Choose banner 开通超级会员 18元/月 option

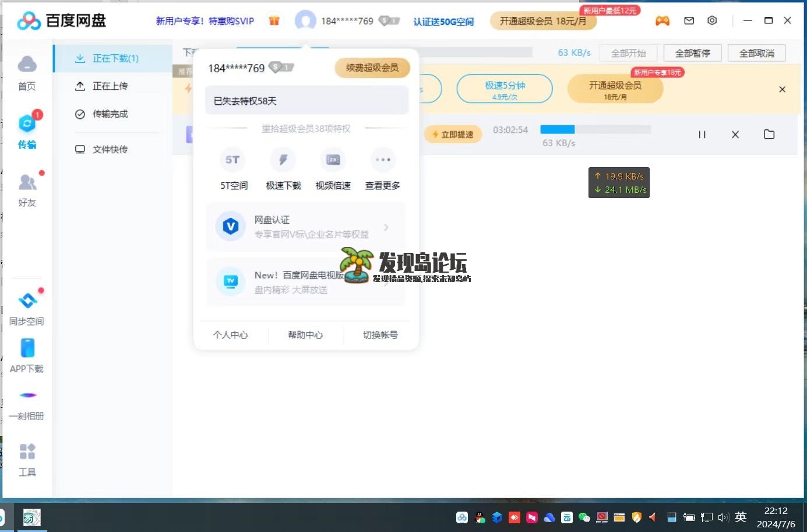tap(615, 89)
